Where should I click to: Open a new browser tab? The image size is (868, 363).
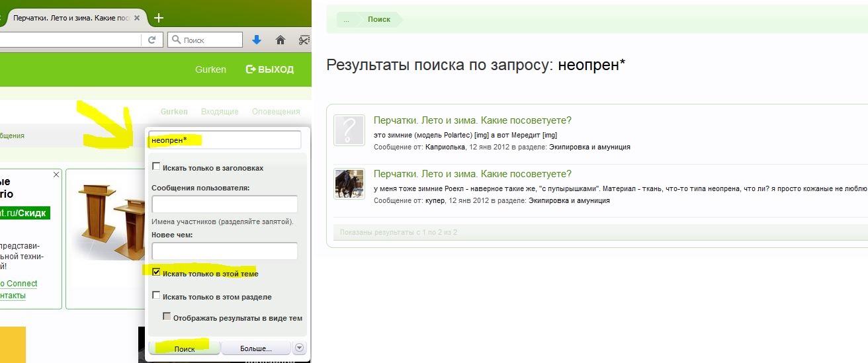pos(159,18)
